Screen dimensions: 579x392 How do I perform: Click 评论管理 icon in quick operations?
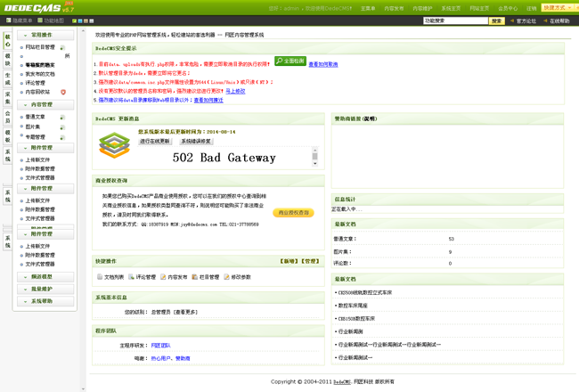click(131, 277)
